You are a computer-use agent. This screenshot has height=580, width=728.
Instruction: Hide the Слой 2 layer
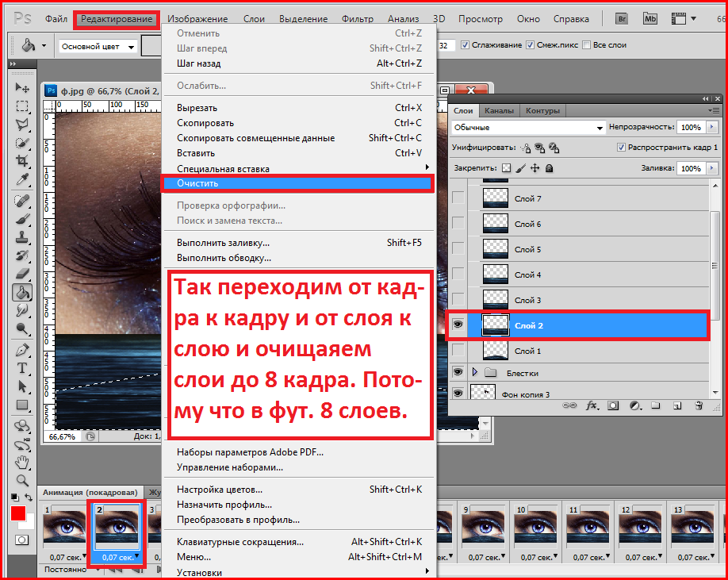coord(458,325)
